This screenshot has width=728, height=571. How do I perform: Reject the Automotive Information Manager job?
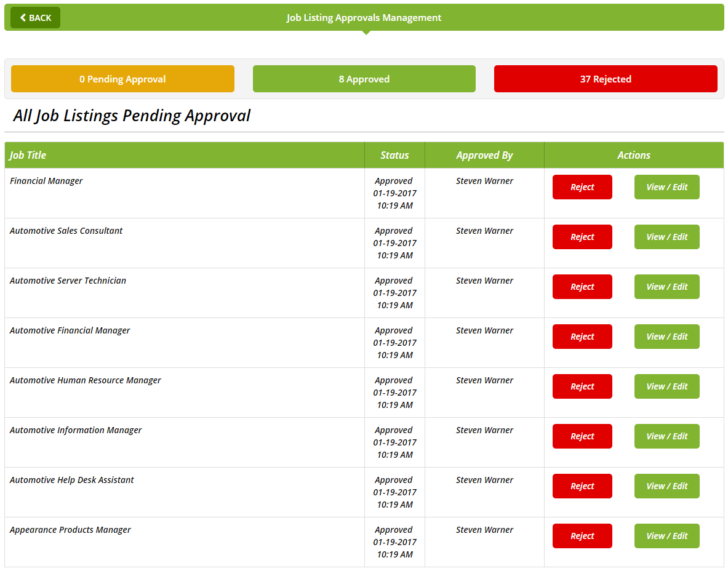tap(582, 436)
